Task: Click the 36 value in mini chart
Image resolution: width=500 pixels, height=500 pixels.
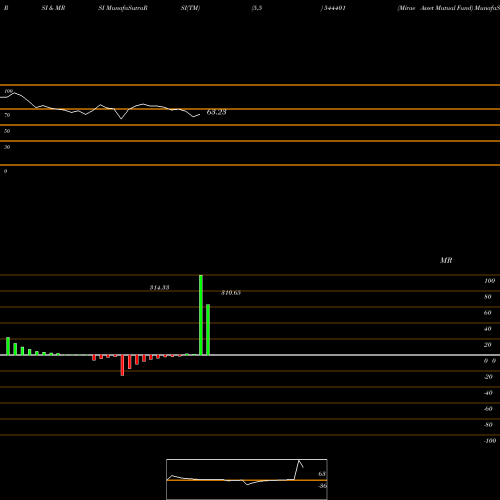Action: (x=322, y=486)
